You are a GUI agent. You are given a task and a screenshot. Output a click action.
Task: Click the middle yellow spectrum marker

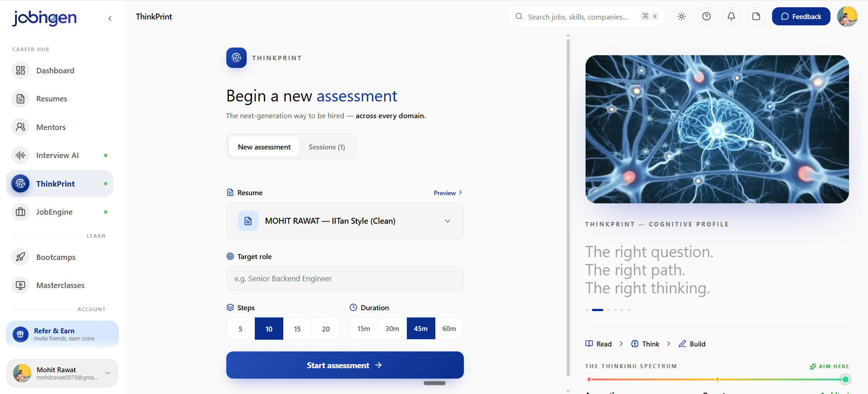717,380
